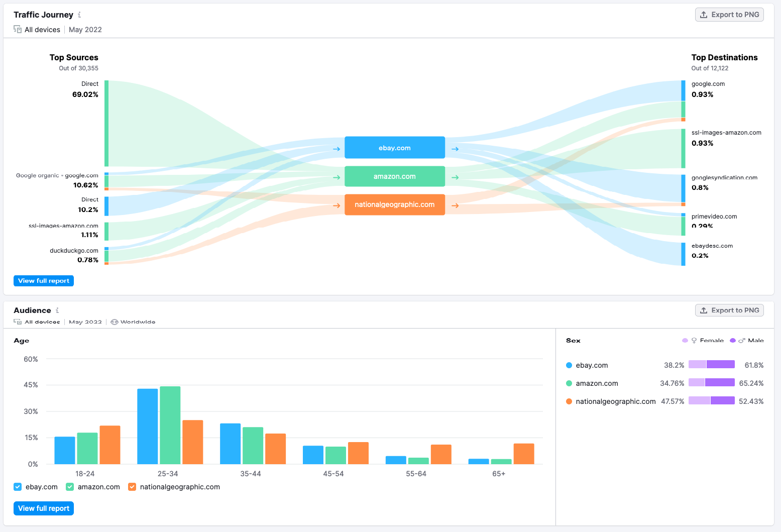Open full report for Traffic Journey
The height and width of the screenshot is (532, 781).
click(x=44, y=281)
